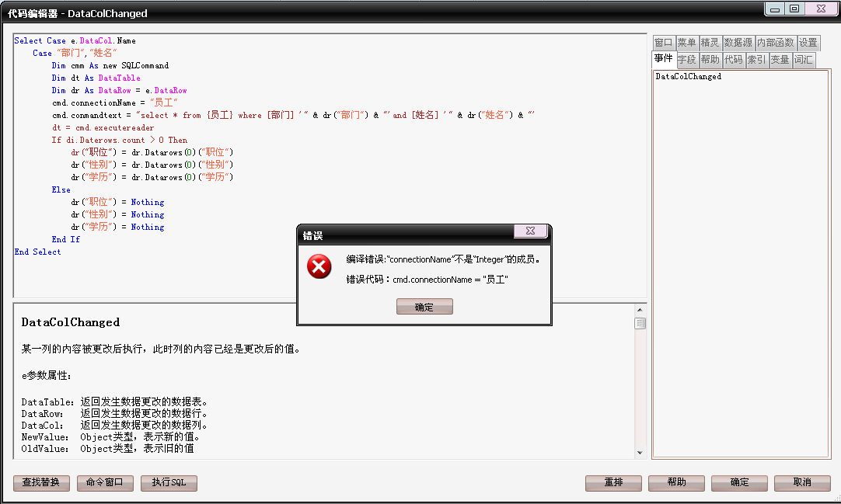
Task: Click the Else line in code
Action: (x=61, y=189)
